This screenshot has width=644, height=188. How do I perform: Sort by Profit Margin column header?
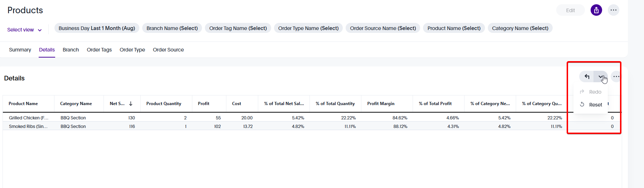pos(380,104)
